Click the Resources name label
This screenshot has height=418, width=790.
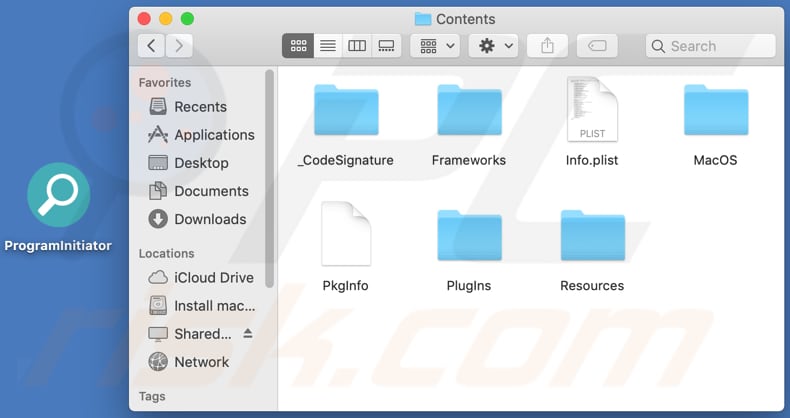592,286
